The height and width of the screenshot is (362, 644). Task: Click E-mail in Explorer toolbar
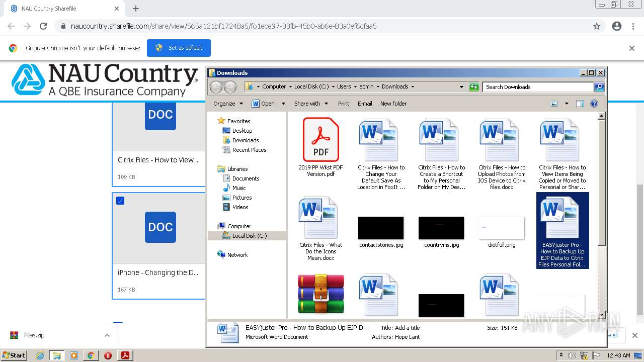pos(365,104)
